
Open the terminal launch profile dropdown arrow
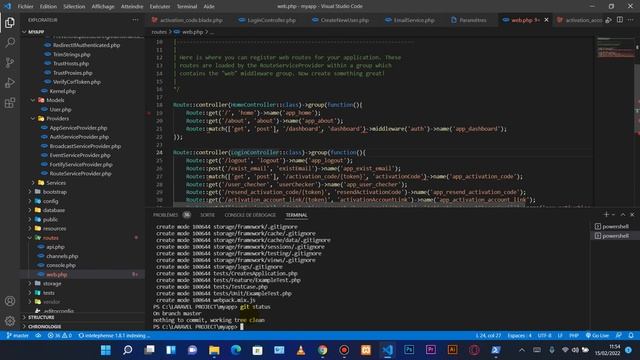pos(613,215)
